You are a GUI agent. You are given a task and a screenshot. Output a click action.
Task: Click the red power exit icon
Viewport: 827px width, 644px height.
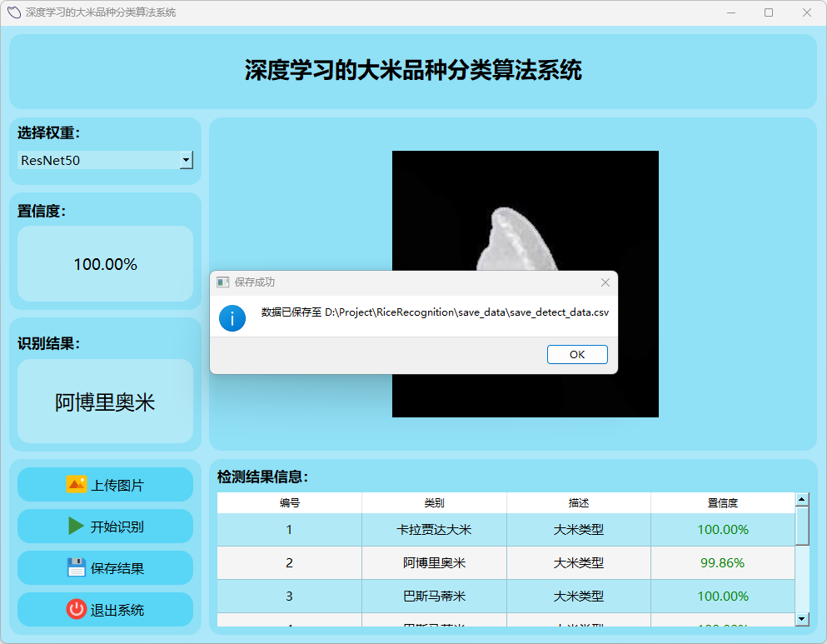pyautogui.click(x=76, y=610)
